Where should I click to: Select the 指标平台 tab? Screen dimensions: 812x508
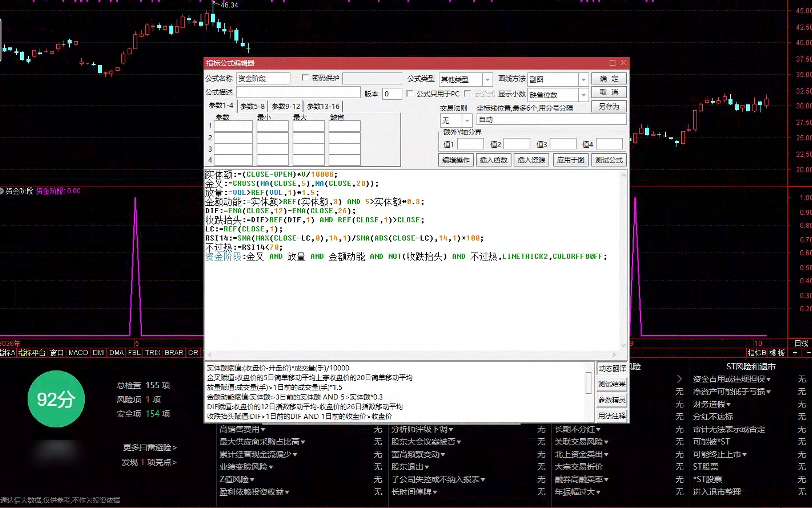32,353
